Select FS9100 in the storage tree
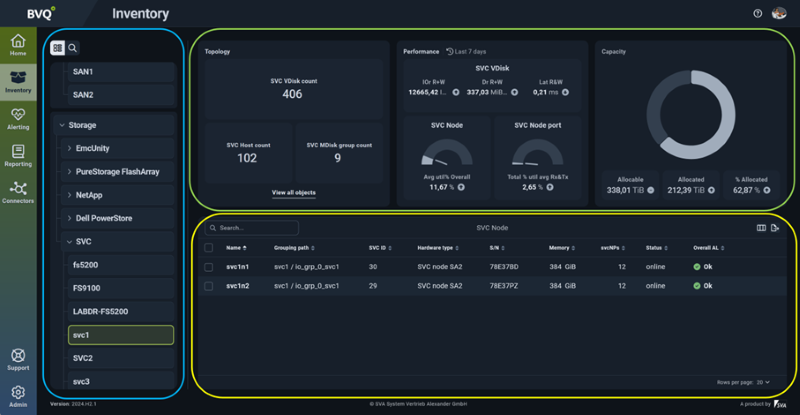 [85, 288]
